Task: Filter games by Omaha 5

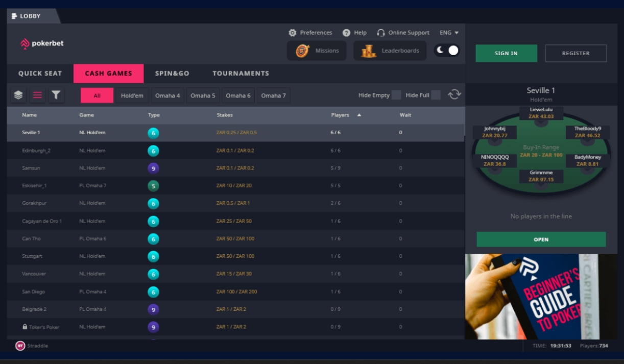Action: [203, 95]
